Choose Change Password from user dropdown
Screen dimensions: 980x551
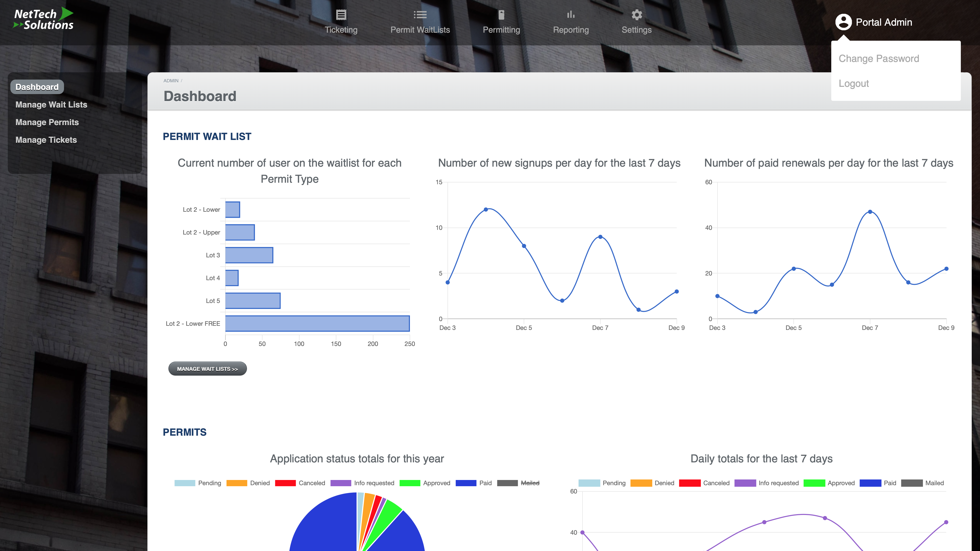878,59
